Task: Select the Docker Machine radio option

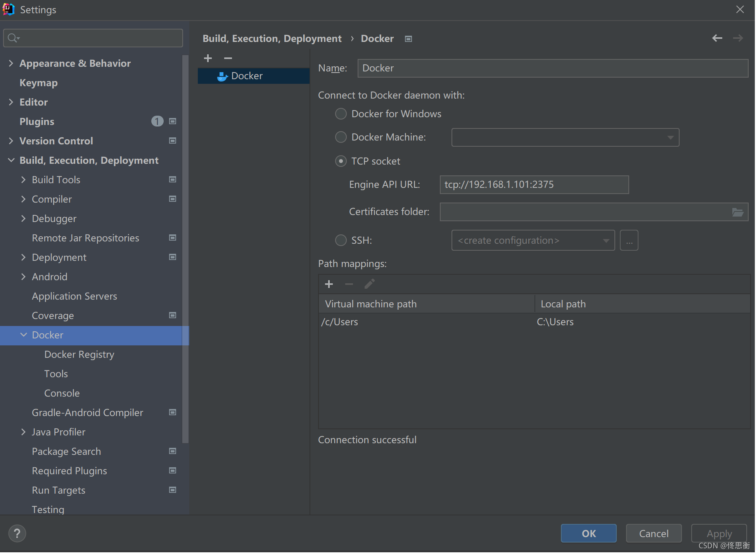Action: click(341, 137)
